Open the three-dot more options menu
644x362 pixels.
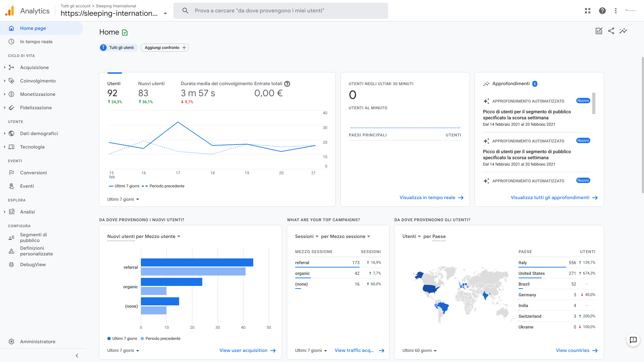click(x=616, y=11)
